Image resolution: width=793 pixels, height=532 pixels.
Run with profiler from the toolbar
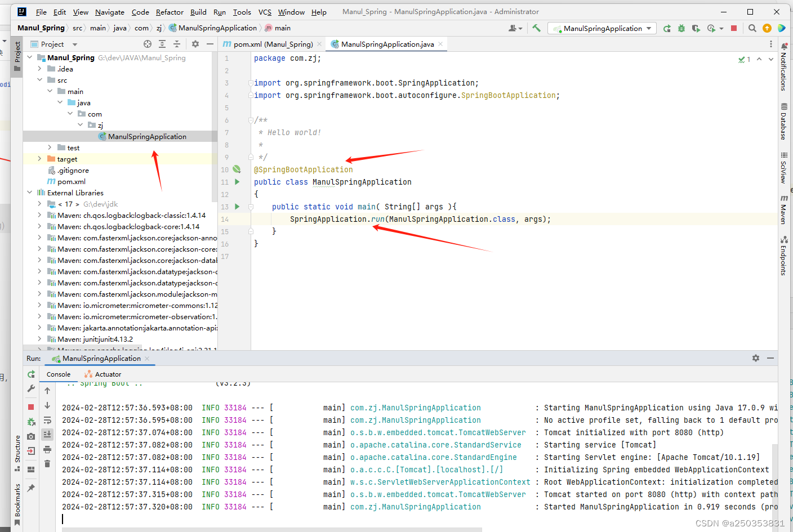click(712, 28)
